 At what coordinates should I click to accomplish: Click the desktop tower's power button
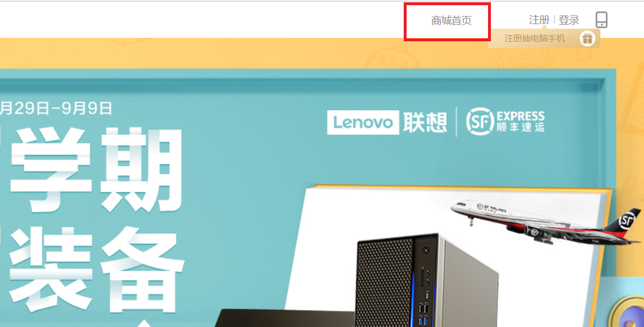426,250
